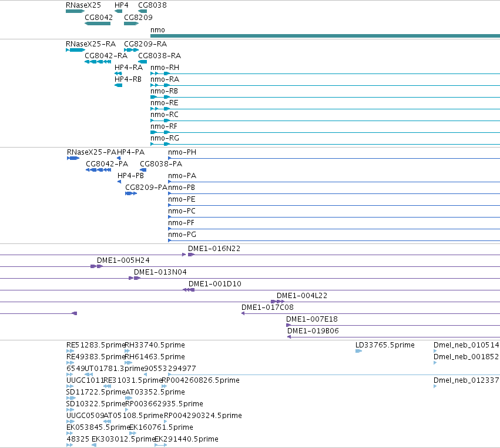Screen dimensions: 500x448
Task: Click the nmo-PA protein label
Action: point(182,176)
